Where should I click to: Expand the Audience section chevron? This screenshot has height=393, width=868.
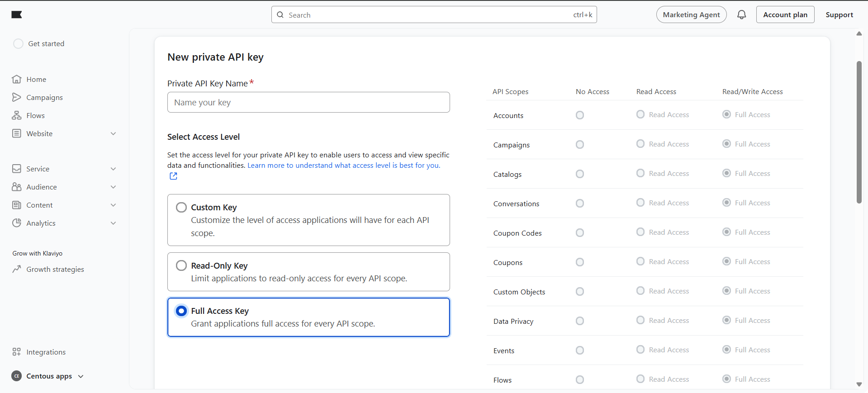coord(114,187)
